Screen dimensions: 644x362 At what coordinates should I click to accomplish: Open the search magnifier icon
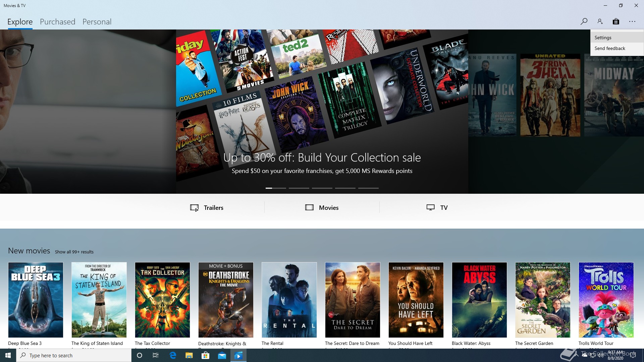click(584, 21)
